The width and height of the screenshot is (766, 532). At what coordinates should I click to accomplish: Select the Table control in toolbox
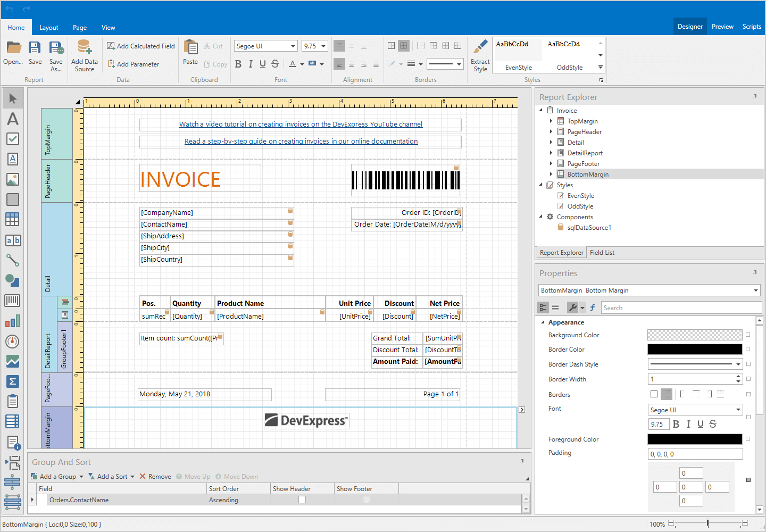click(12, 219)
